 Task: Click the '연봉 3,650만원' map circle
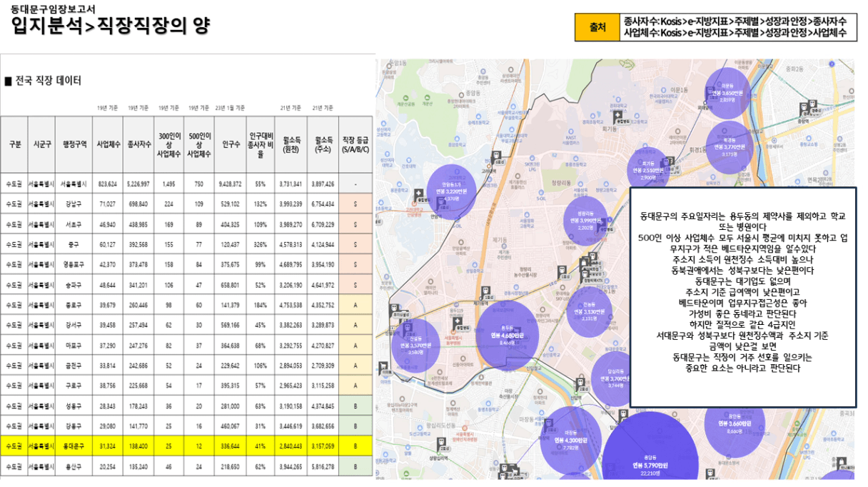click(x=728, y=93)
